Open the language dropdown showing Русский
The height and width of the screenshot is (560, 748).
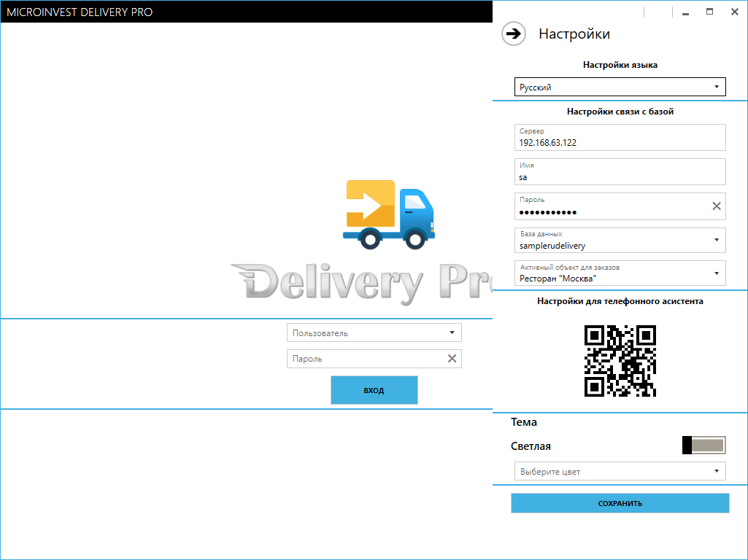620,87
